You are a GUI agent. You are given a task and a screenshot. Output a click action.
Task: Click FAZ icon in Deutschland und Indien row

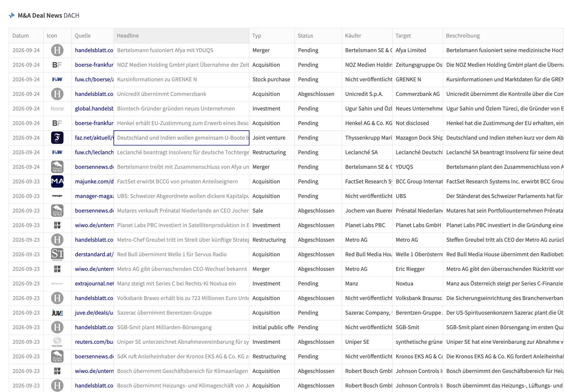pyautogui.click(x=57, y=138)
